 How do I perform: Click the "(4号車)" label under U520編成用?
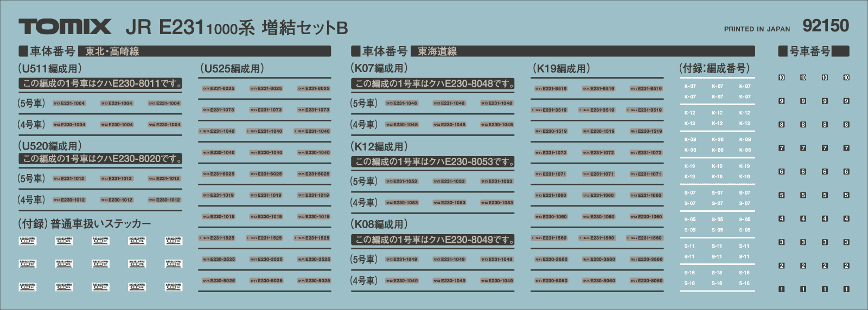click(x=32, y=200)
